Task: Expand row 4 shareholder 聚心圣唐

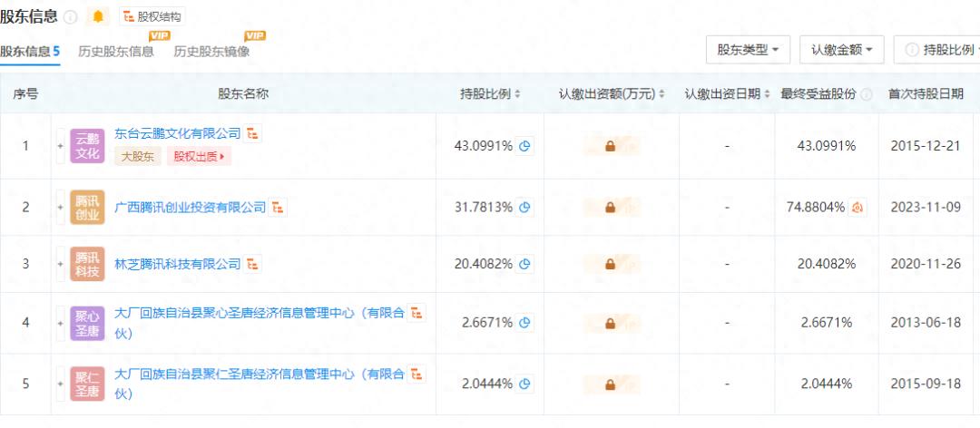Action: click(61, 322)
